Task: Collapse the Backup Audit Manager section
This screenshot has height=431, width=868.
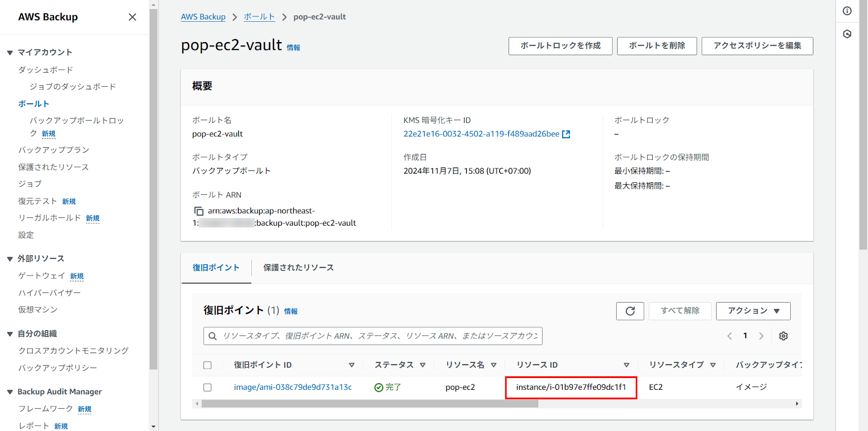Action: pyautogui.click(x=10, y=392)
